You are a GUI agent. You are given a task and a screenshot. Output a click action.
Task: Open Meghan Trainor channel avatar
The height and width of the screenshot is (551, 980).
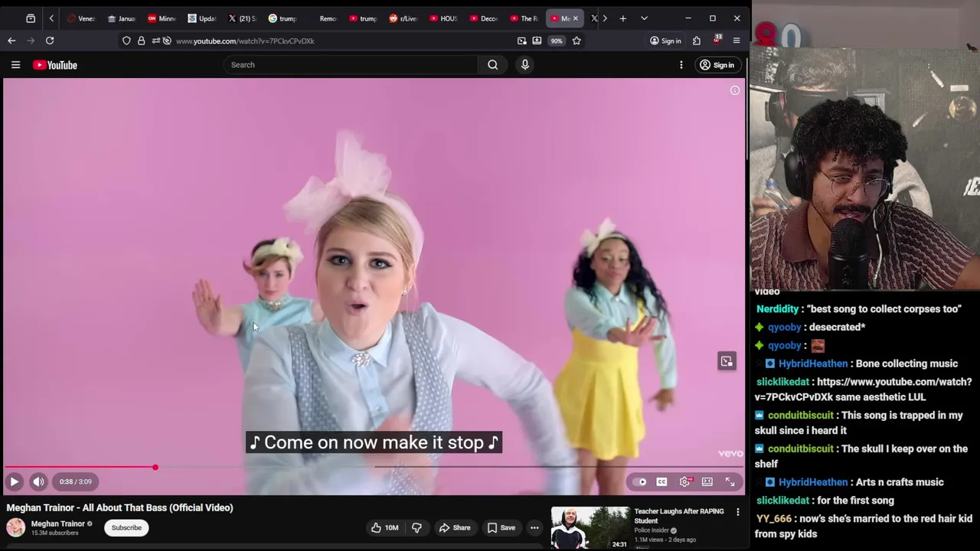click(16, 527)
